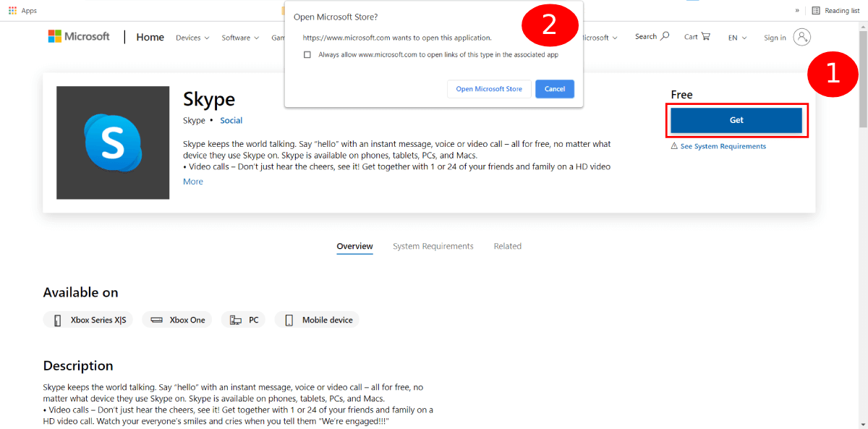Open the shopping Cart
868x429 pixels.
point(697,36)
